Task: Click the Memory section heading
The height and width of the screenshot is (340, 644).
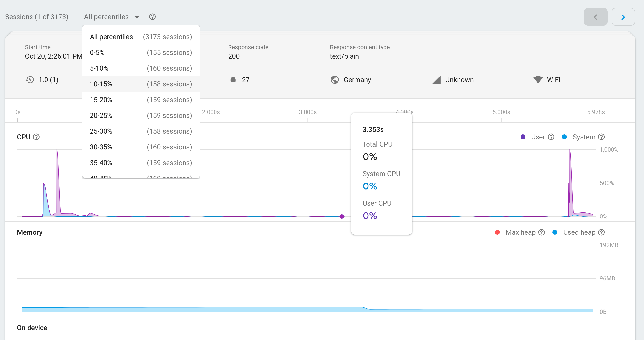Action: tap(30, 232)
